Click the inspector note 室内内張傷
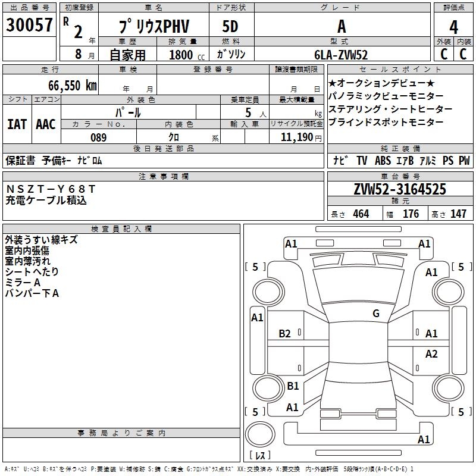476x476 pixels. [27, 250]
